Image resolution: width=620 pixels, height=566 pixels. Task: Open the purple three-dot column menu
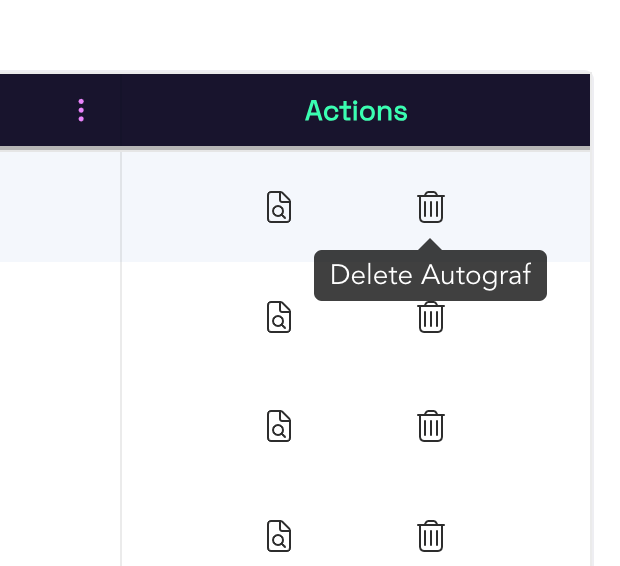(x=81, y=111)
